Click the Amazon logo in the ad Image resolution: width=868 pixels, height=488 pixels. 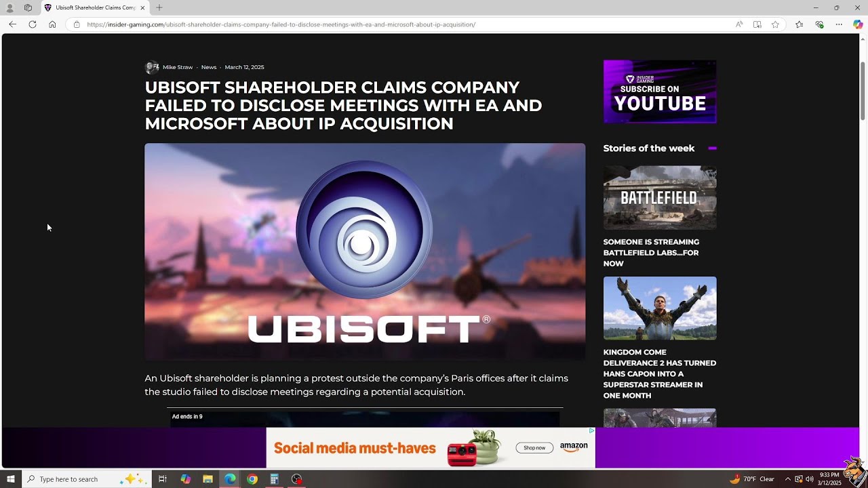point(574,447)
